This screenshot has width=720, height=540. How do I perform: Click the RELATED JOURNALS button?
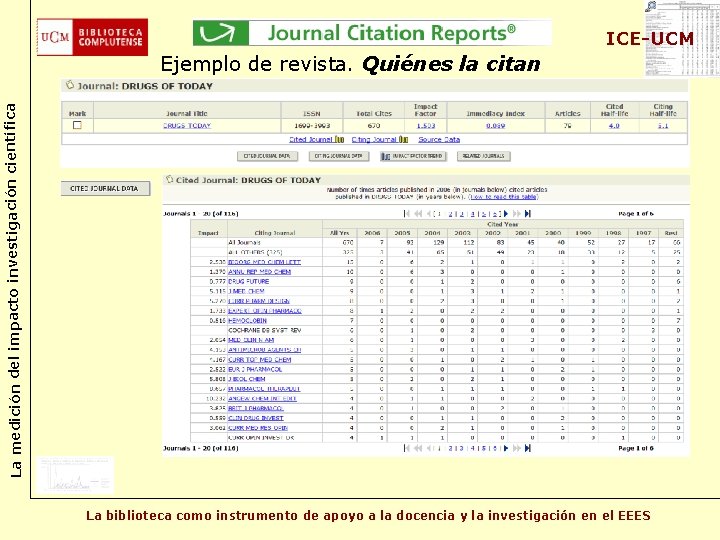484,156
